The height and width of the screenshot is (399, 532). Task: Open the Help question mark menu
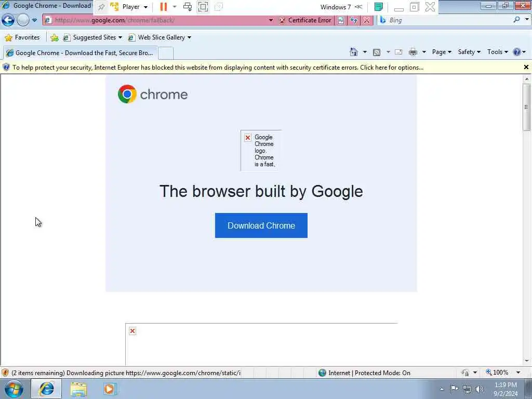click(519, 52)
